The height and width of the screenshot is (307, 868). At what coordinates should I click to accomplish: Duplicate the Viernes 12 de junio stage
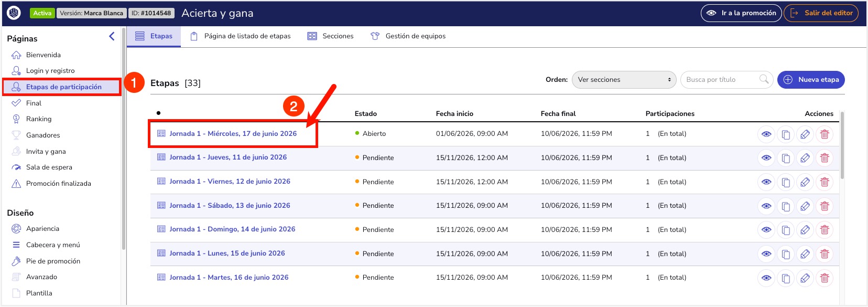(x=786, y=182)
